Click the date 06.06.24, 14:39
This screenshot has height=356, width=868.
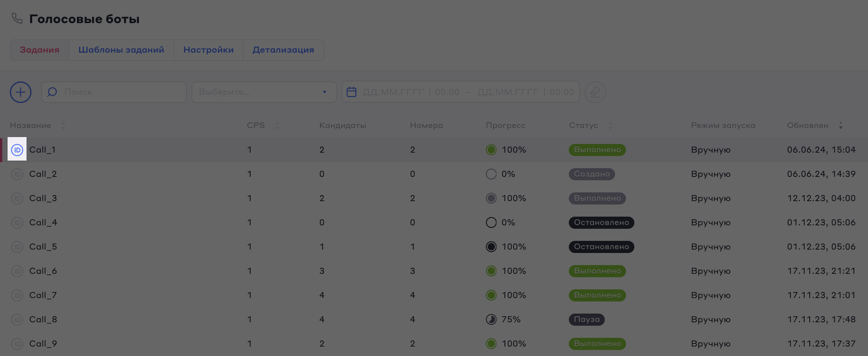[821, 174]
